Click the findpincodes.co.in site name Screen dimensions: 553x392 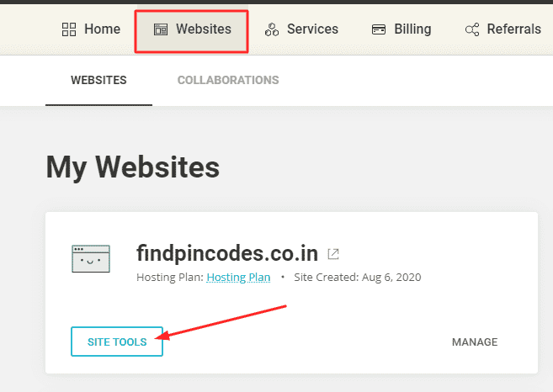tap(227, 253)
